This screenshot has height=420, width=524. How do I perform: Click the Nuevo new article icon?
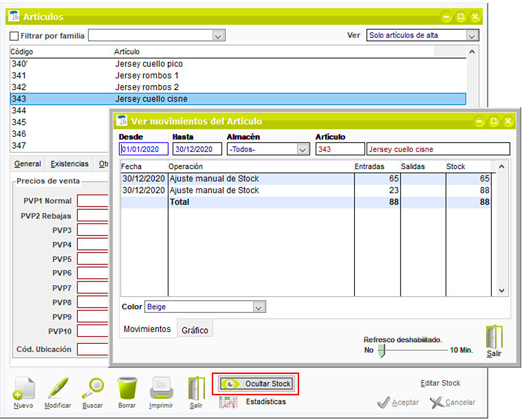pyautogui.click(x=23, y=390)
